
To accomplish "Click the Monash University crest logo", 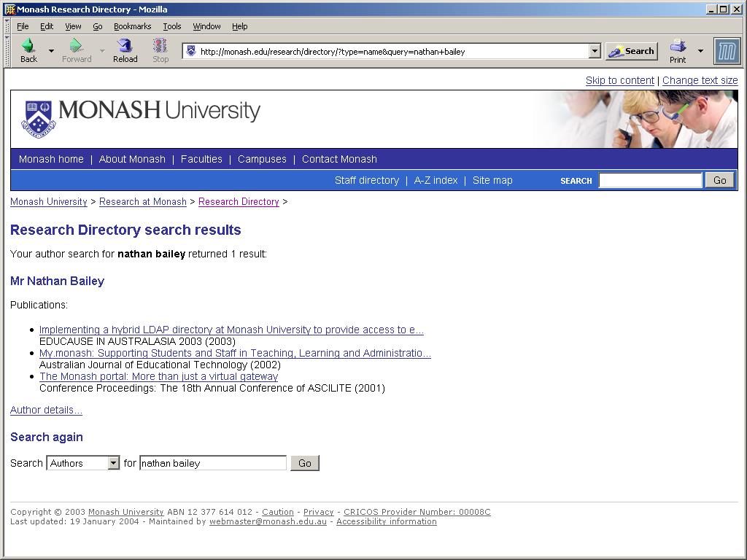I will click(39, 119).
